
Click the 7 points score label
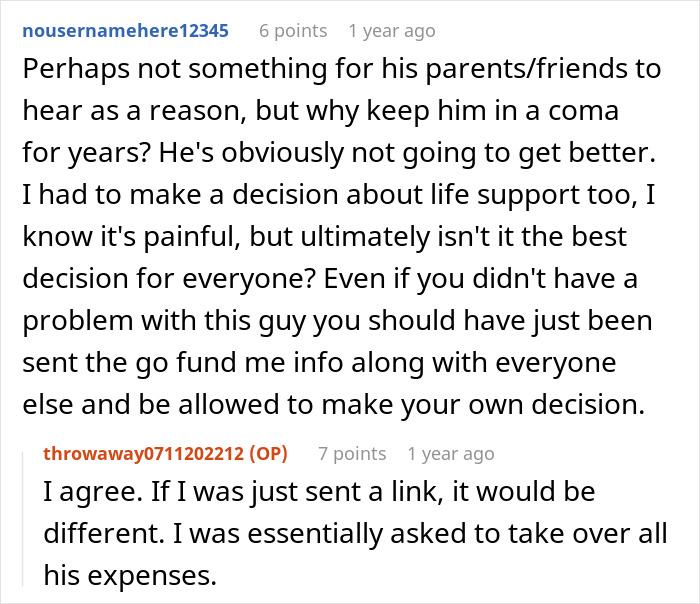tap(352, 454)
